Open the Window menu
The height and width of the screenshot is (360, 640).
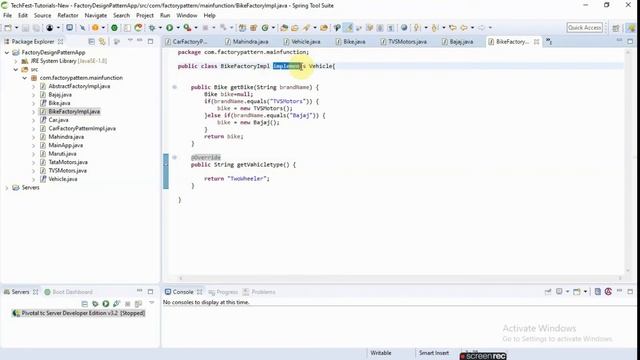coord(187,15)
